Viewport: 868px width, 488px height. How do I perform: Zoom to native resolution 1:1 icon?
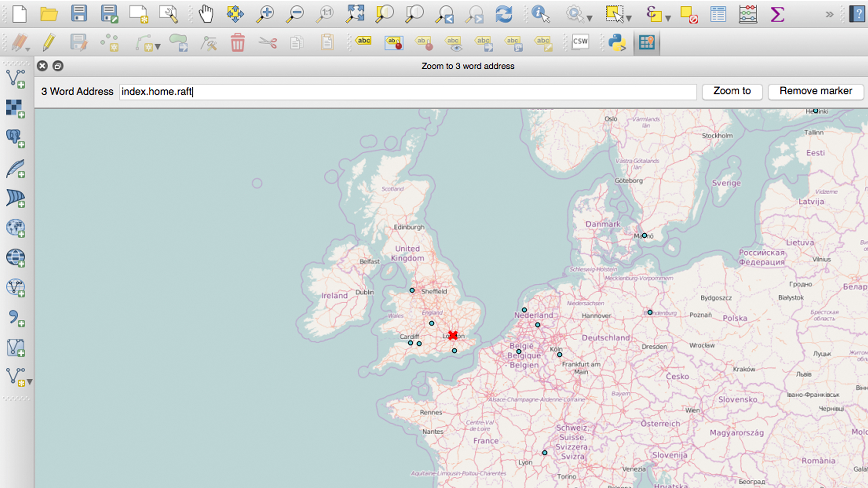coord(325,14)
